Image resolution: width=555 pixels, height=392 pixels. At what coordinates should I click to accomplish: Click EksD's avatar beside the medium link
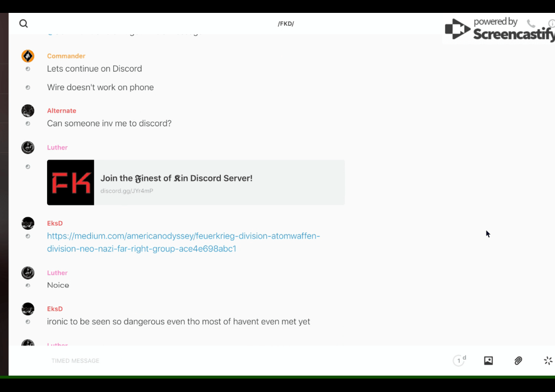[x=28, y=223]
